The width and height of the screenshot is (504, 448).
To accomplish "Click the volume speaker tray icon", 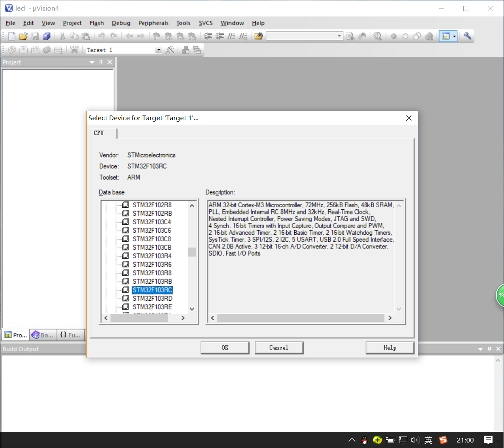I will (415, 440).
